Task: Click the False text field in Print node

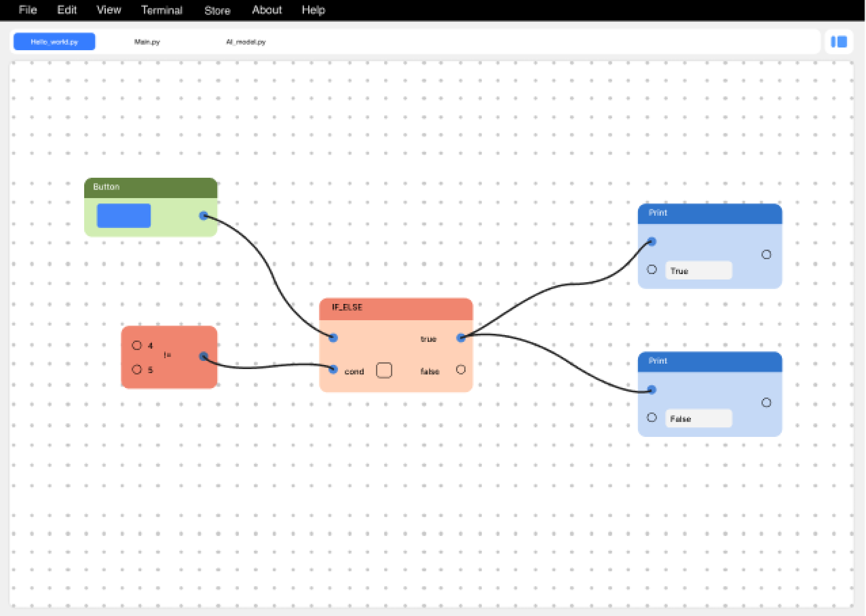Action: pyautogui.click(x=698, y=419)
